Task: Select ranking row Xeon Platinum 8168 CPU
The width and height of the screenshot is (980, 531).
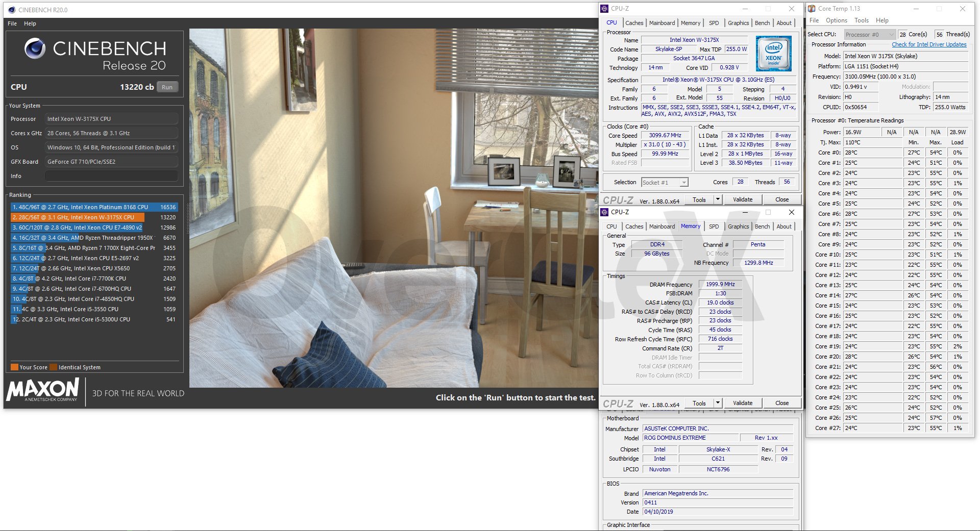Action: (94, 207)
